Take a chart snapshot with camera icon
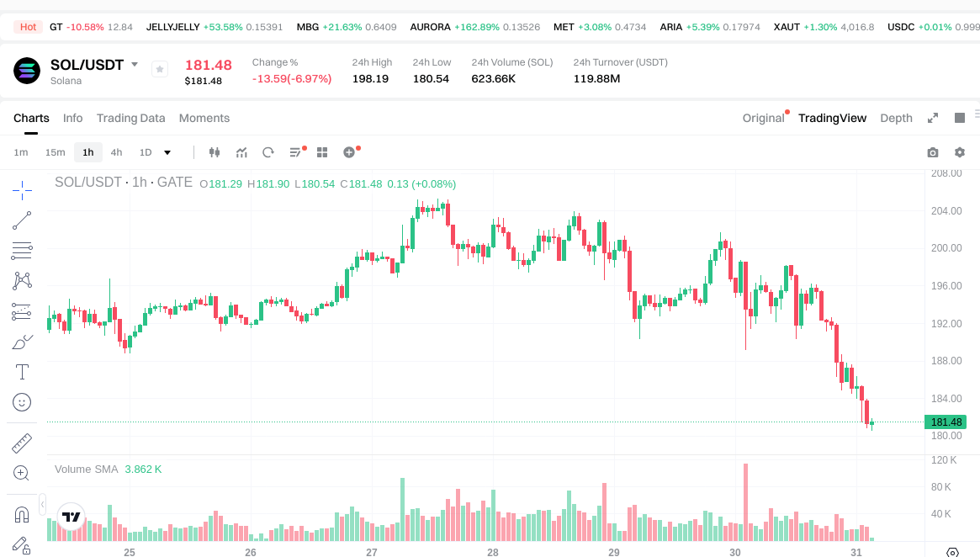Viewport: 980px width, 557px height. click(x=933, y=152)
